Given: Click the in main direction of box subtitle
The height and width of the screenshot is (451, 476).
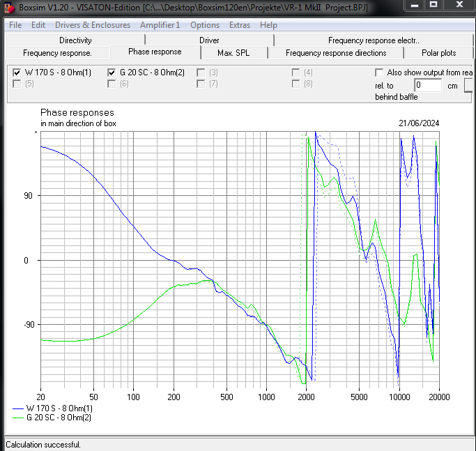Looking at the screenshot, I should click(x=78, y=123).
